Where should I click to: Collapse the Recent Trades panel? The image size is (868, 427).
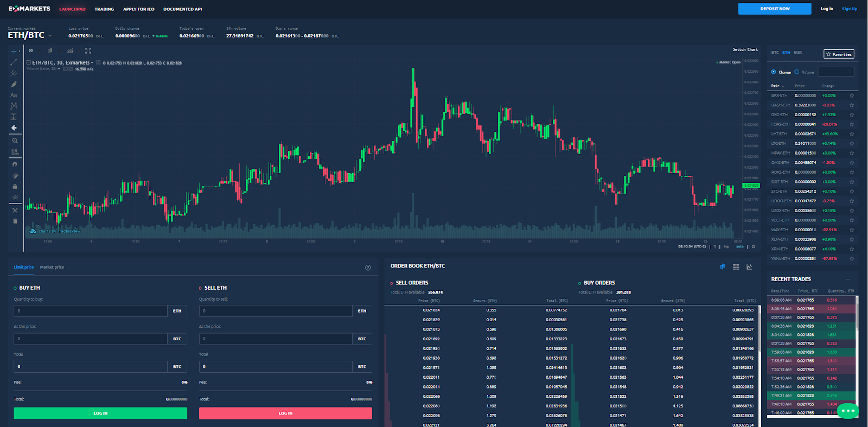click(x=847, y=279)
